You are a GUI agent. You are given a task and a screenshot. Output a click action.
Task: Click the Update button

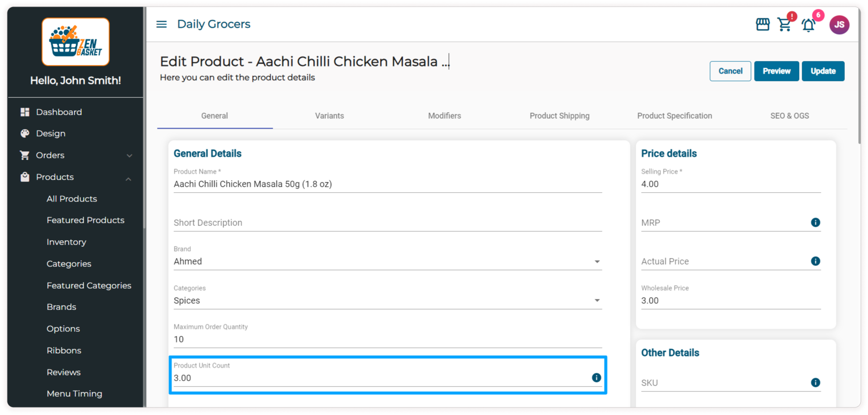pos(823,71)
